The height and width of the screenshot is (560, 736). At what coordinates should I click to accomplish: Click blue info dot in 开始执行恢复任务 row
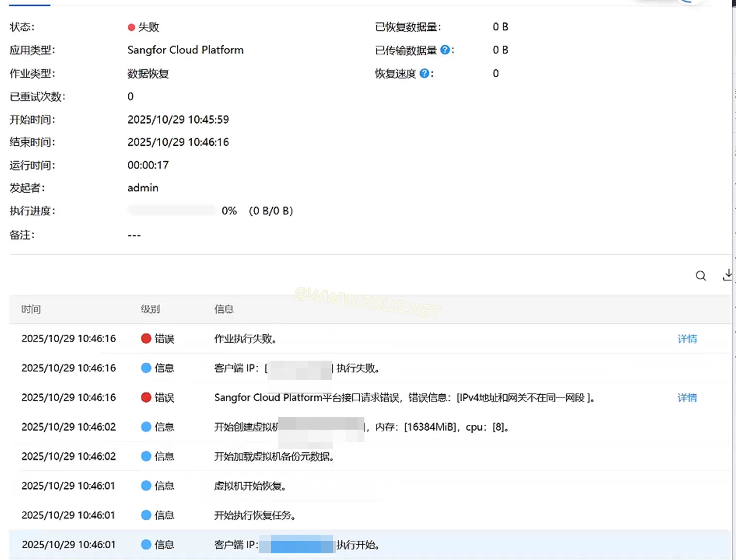point(146,515)
